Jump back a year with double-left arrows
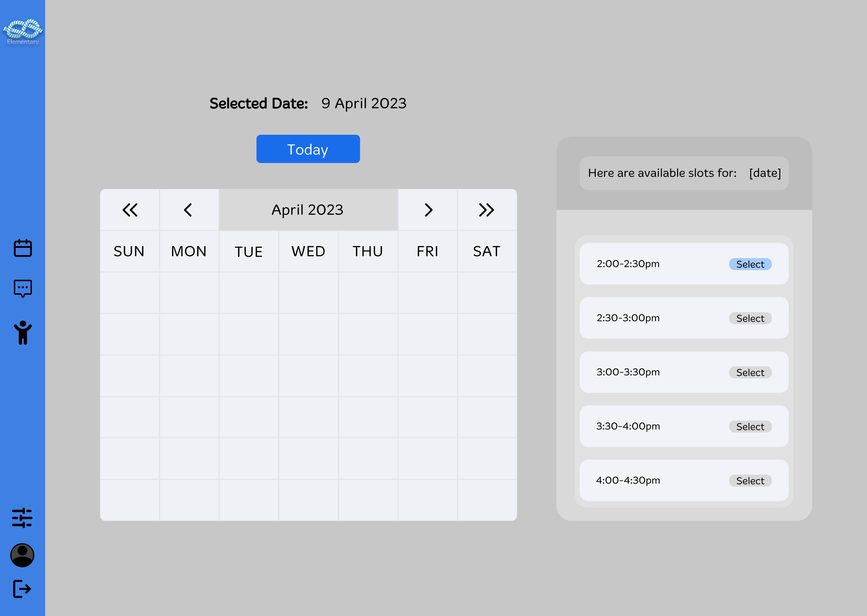The width and height of the screenshot is (867, 616). pos(130,210)
